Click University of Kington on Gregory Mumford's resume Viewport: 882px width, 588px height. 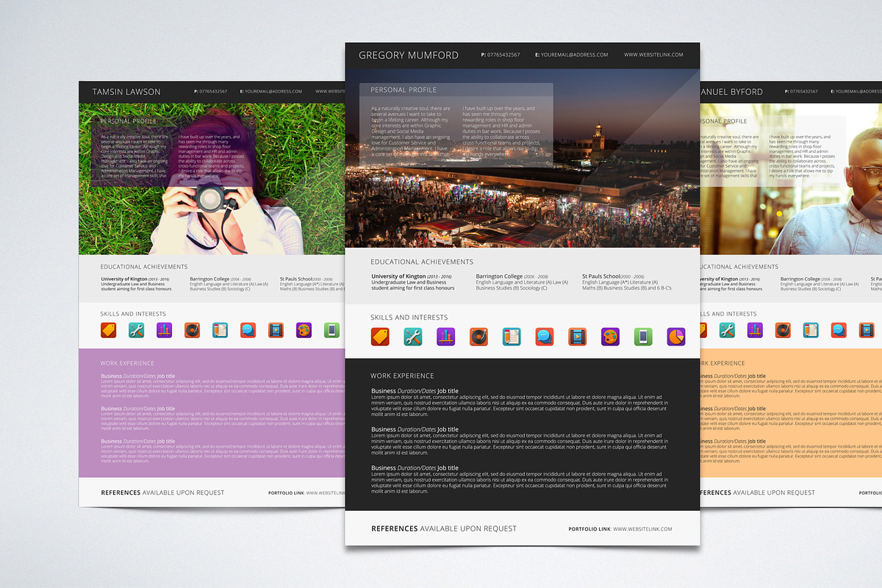tap(399, 276)
